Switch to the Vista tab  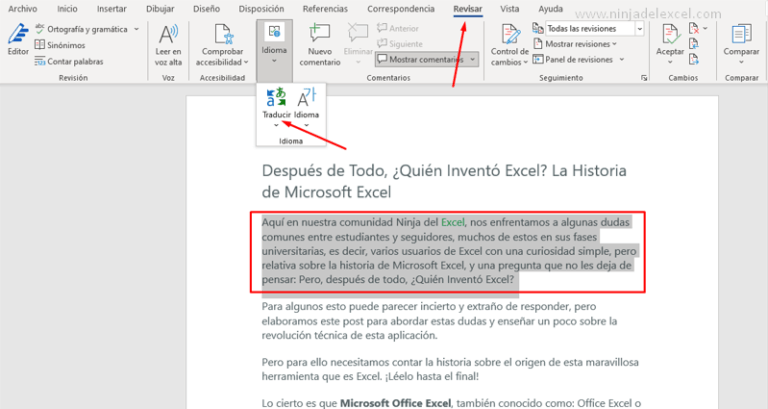(509, 9)
